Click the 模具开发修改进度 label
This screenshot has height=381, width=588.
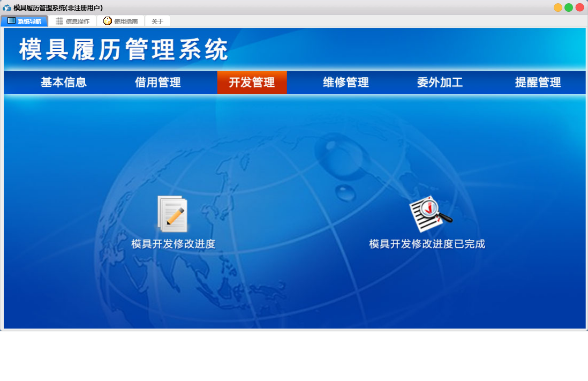pyautogui.click(x=174, y=244)
